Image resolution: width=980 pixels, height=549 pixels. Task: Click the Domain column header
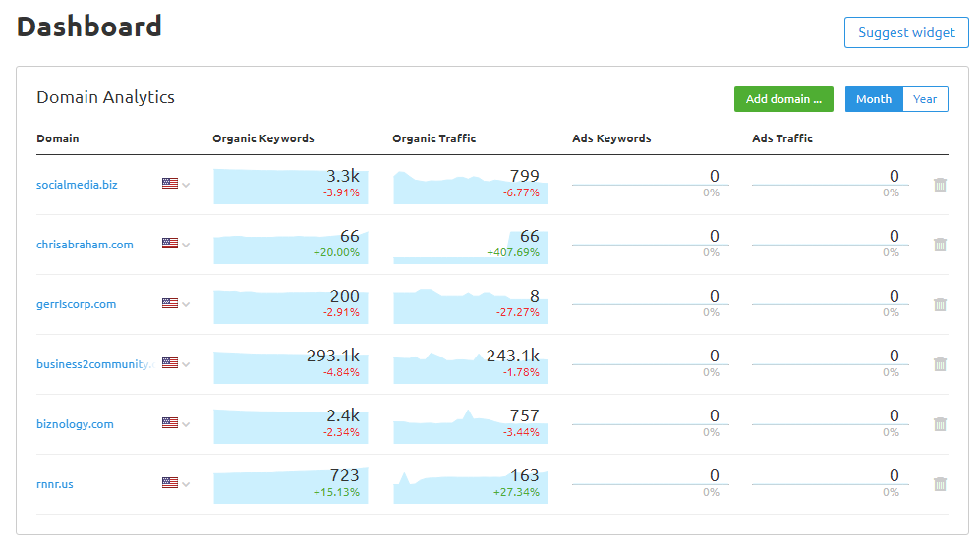click(x=57, y=138)
